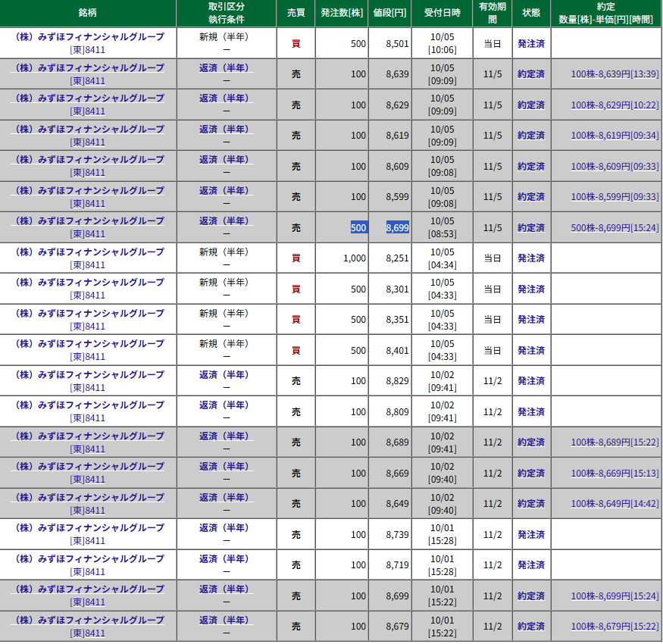This screenshot has height=644, width=663.
Task: Select 発注済 status in the 8,401 row
Action: click(531, 350)
